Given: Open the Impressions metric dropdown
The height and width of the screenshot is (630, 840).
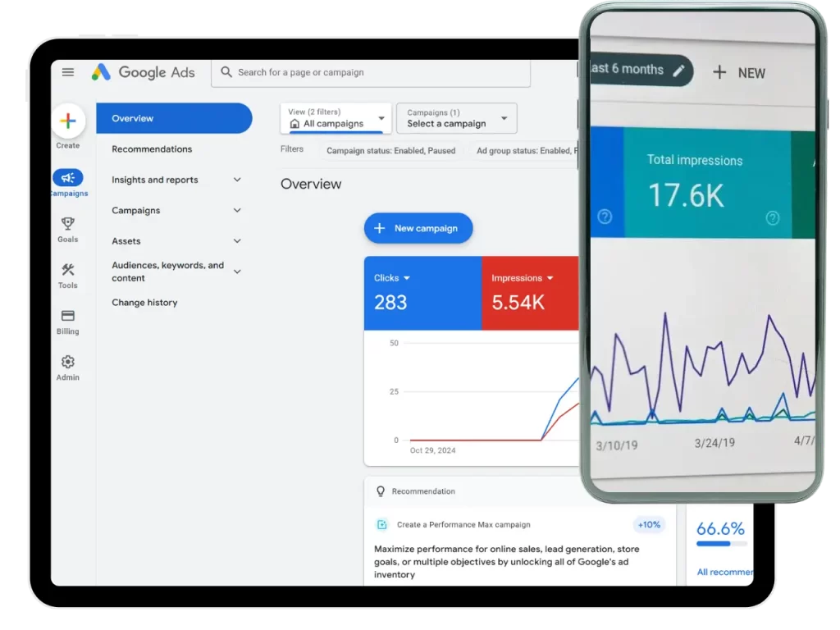Looking at the screenshot, I should coord(550,278).
